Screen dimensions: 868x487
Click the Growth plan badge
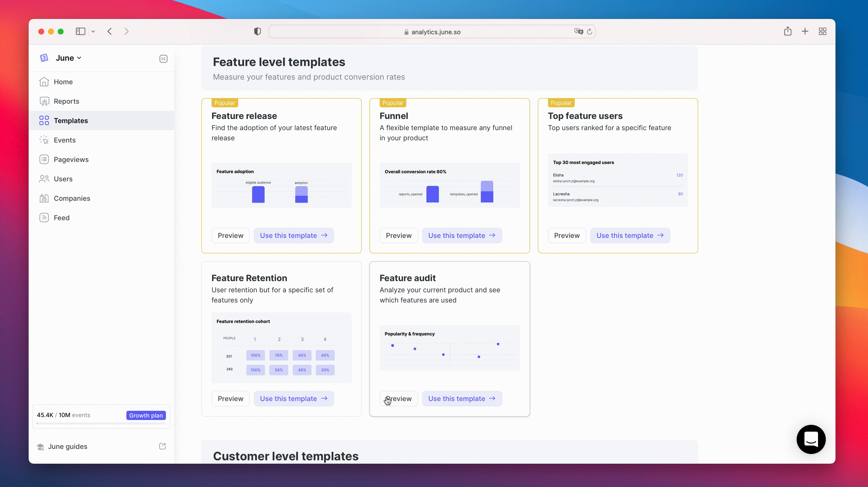[x=146, y=415]
